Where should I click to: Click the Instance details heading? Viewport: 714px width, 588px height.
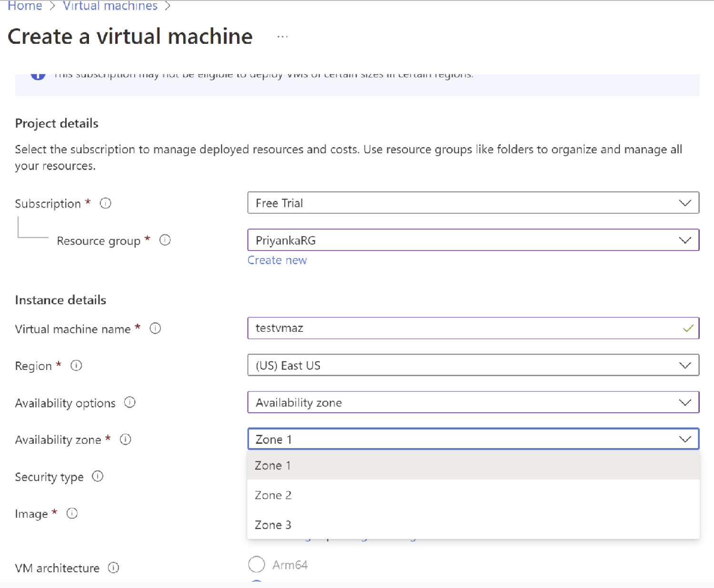point(60,300)
